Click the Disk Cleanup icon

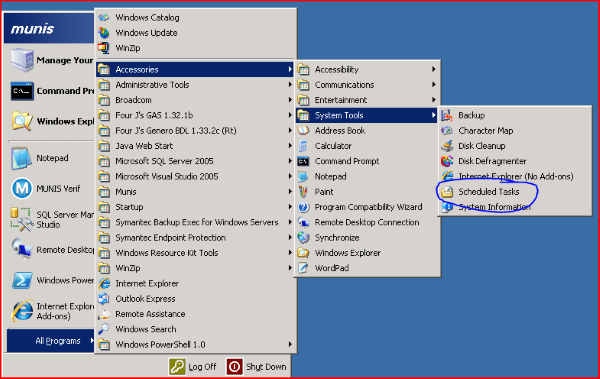pyautogui.click(x=447, y=146)
